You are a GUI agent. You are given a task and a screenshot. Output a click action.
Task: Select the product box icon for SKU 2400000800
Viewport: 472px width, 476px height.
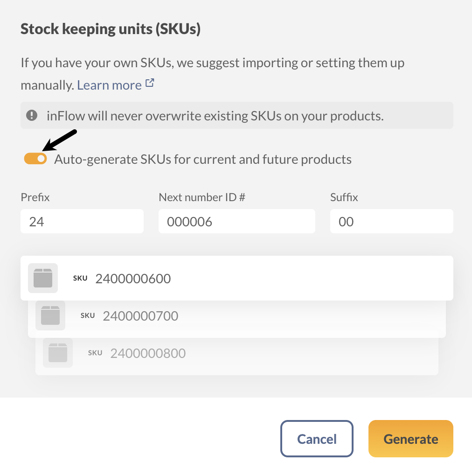pos(57,352)
